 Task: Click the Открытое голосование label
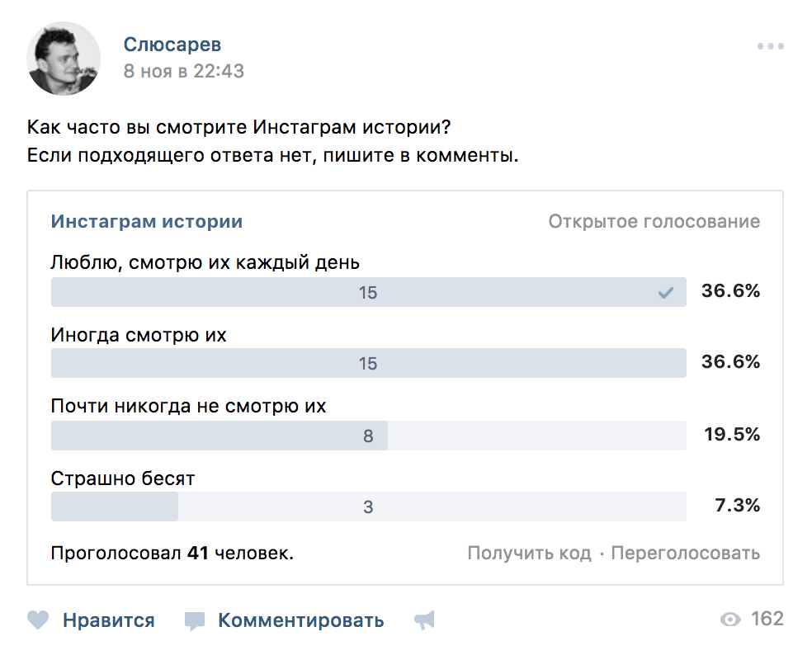click(654, 221)
